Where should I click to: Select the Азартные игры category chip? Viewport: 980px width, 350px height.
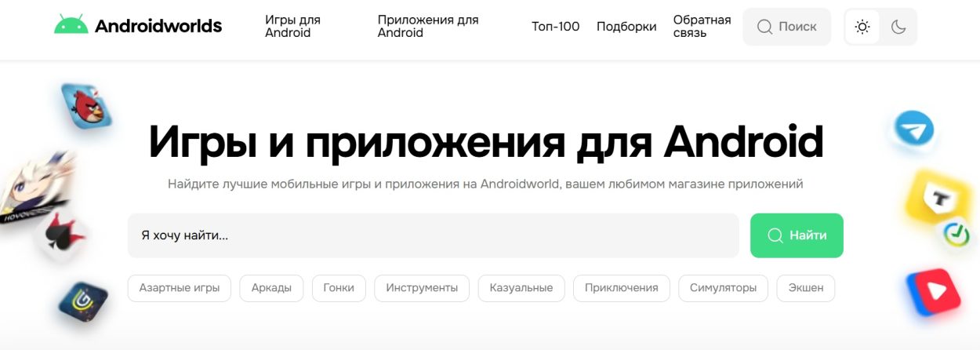pos(180,288)
